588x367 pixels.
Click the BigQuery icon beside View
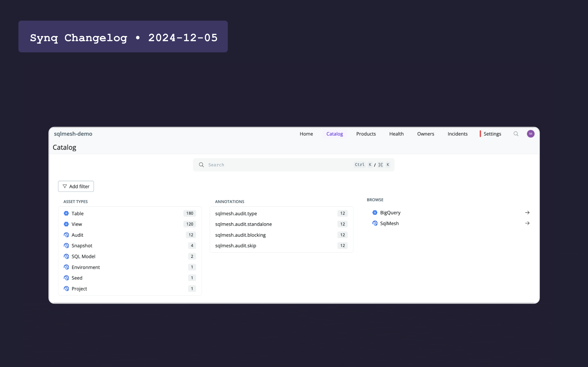pos(66,224)
